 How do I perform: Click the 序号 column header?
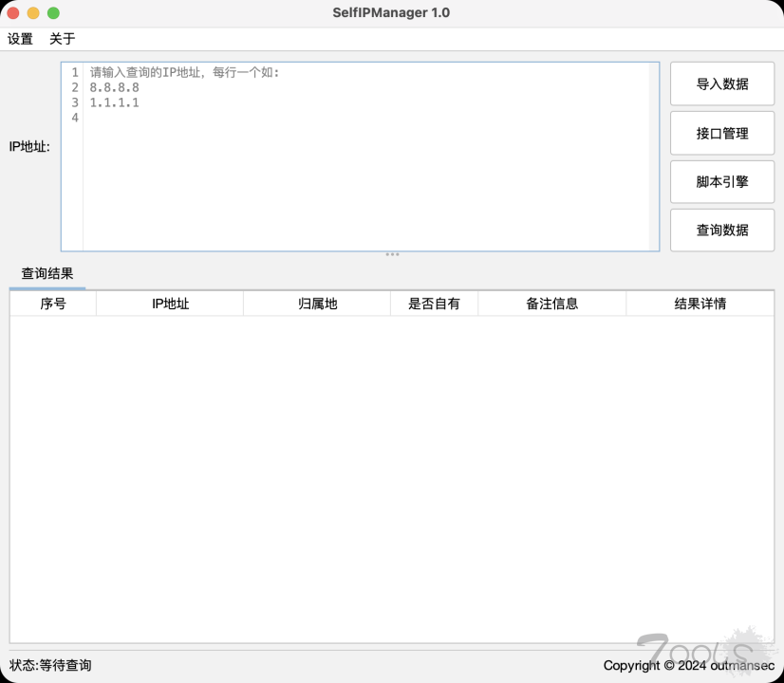click(51, 303)
